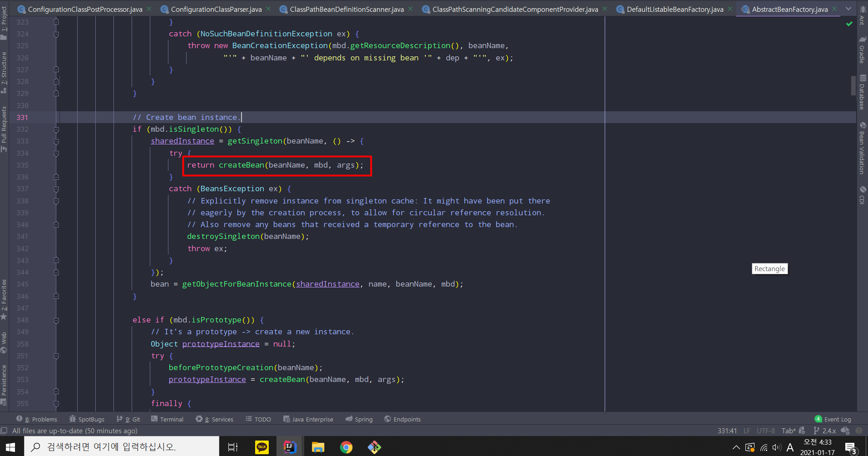
Task: Open the CDI side panel
Action: click(862, 195)
